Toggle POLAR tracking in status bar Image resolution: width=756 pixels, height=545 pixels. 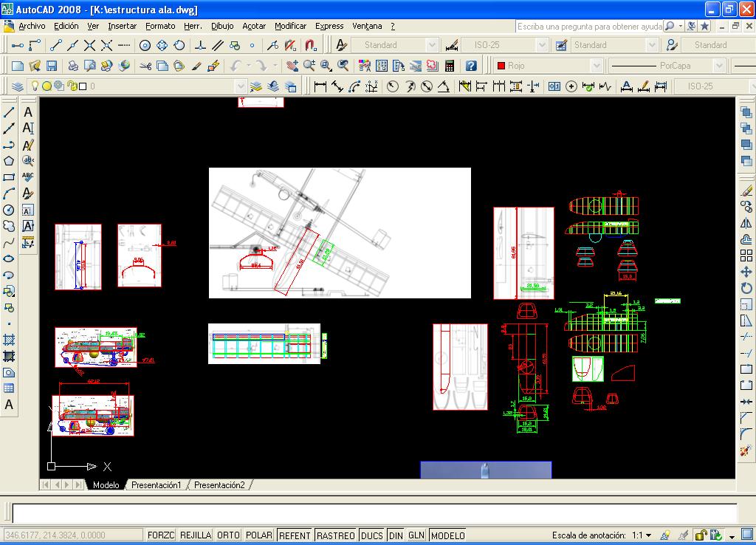click(258, 535)
